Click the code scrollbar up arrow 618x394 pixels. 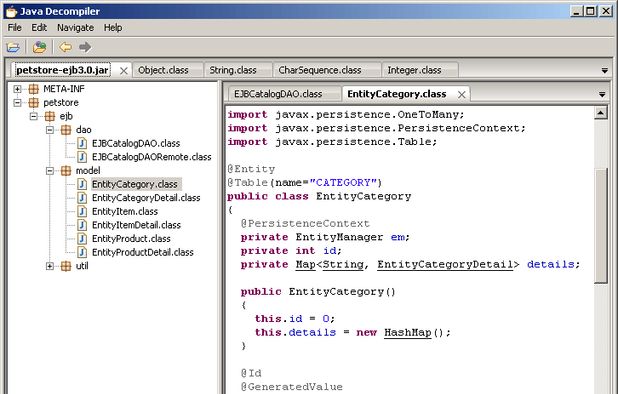pyautogui.click(x=600, y=113)
